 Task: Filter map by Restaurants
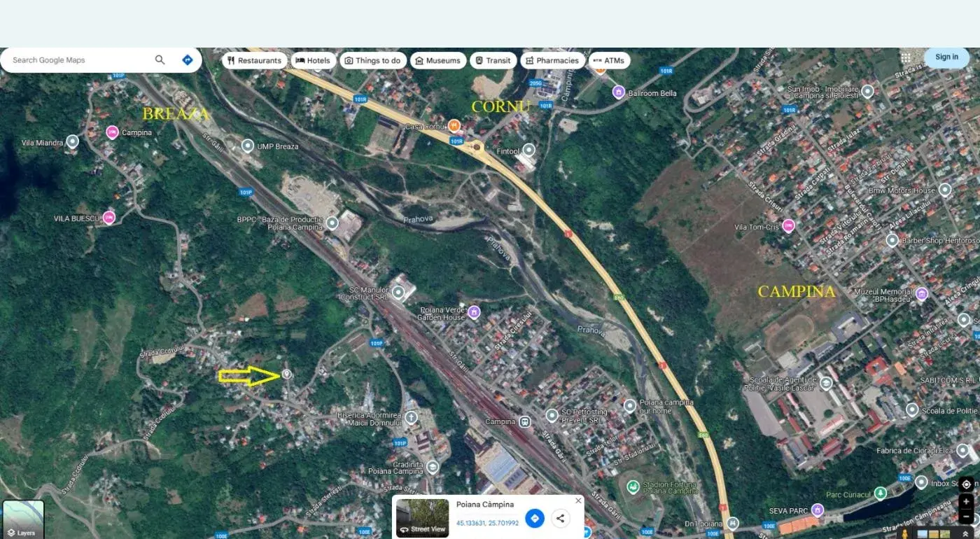click(x=254, y=61)
